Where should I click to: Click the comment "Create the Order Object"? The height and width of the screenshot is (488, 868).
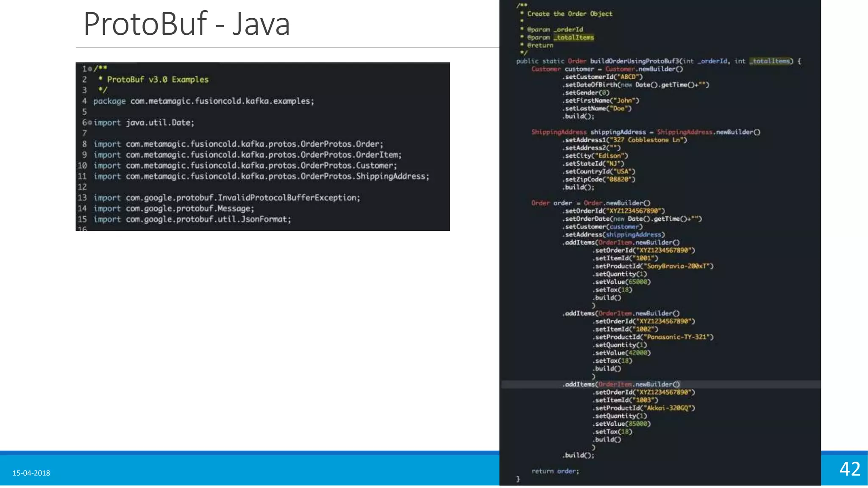570,14
